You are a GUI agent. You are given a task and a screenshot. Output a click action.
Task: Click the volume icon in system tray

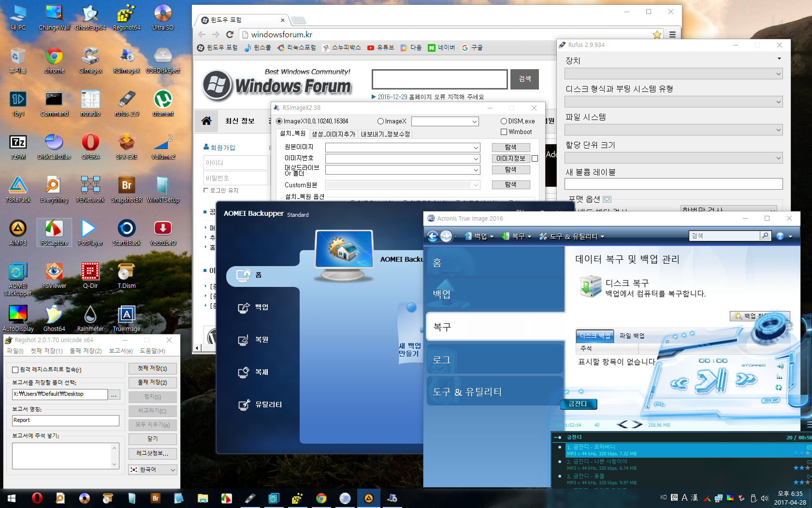pyautogui.click(x=764, y=498)
